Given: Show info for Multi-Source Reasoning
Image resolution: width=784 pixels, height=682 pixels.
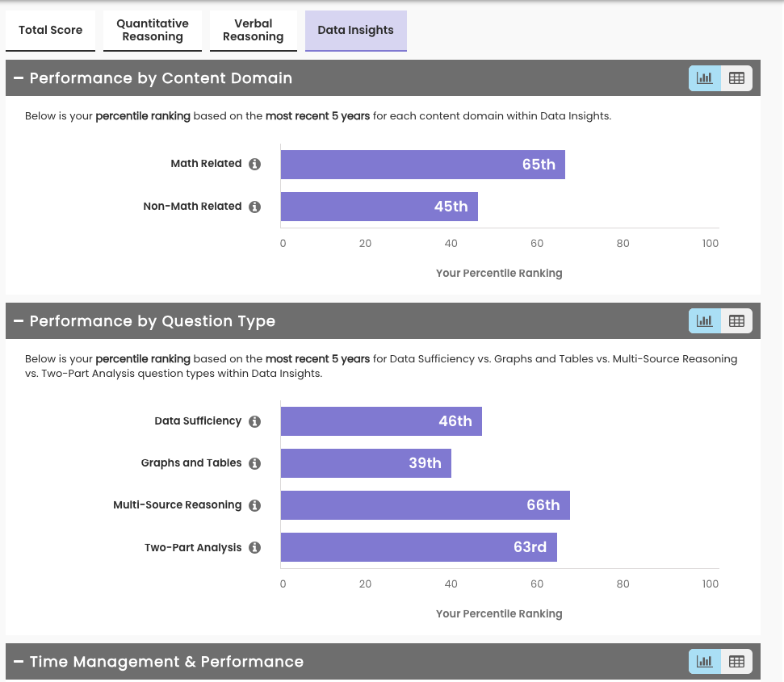Looking at the screenshot, I should pyautogui.click(x=254, y=505).
